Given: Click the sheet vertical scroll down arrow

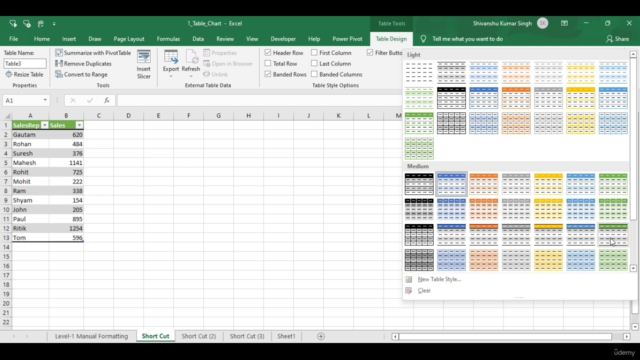Looking at the screenshot, I should click(x=635, y=327).
